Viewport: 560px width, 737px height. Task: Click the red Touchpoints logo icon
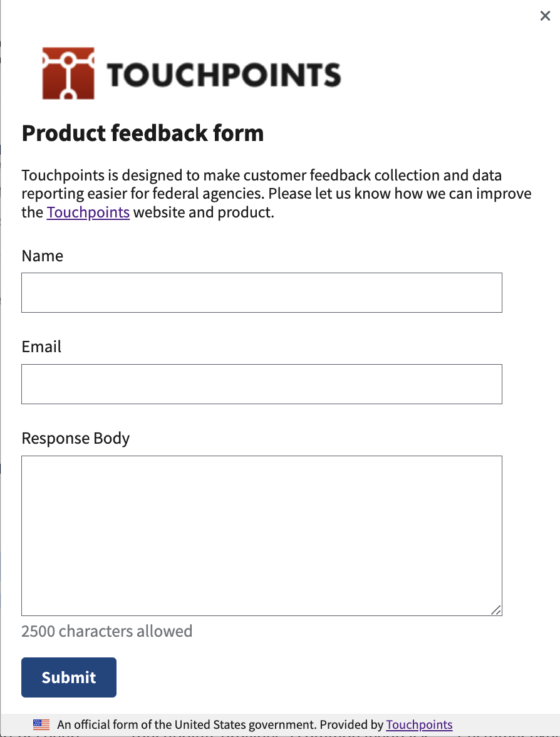[68, 73]
